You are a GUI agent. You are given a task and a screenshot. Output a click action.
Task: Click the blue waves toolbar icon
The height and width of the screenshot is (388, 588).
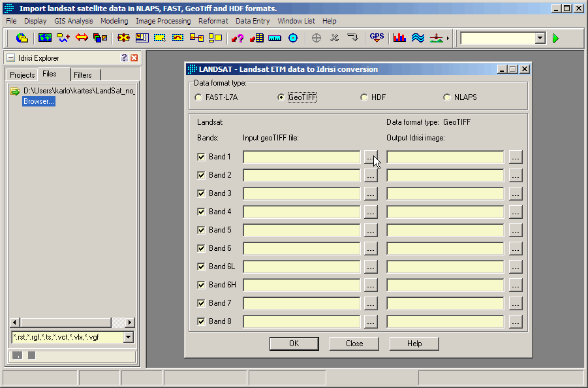(x=418, y=38)
